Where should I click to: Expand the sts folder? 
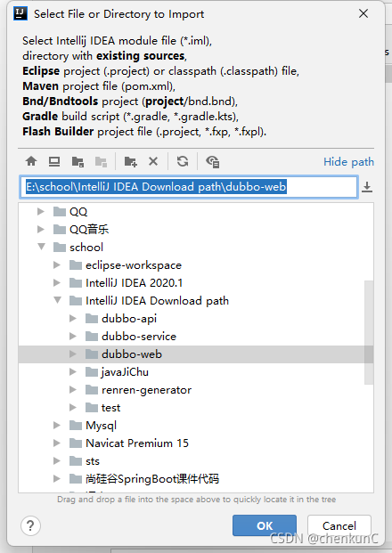pos(57,461)
